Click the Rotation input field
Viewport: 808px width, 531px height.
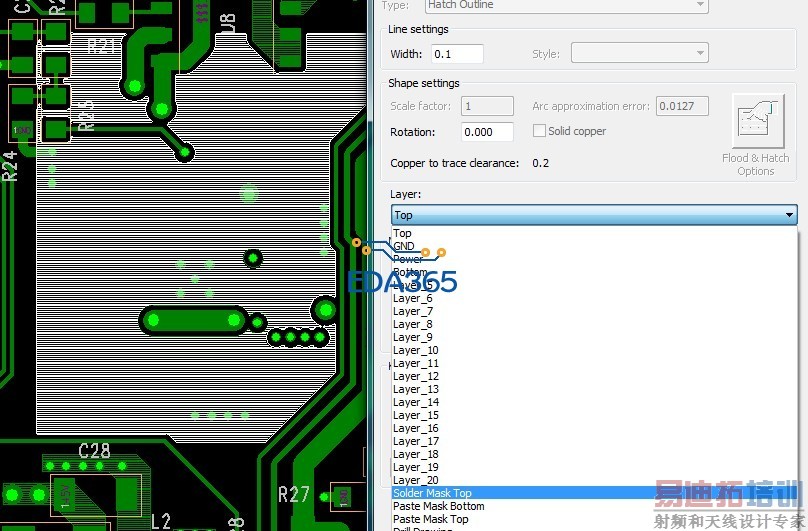[x=487, y=132]
